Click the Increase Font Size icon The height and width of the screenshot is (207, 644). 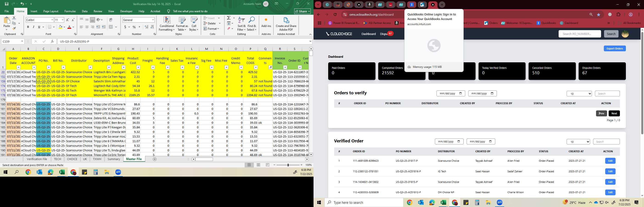(67, 20)
